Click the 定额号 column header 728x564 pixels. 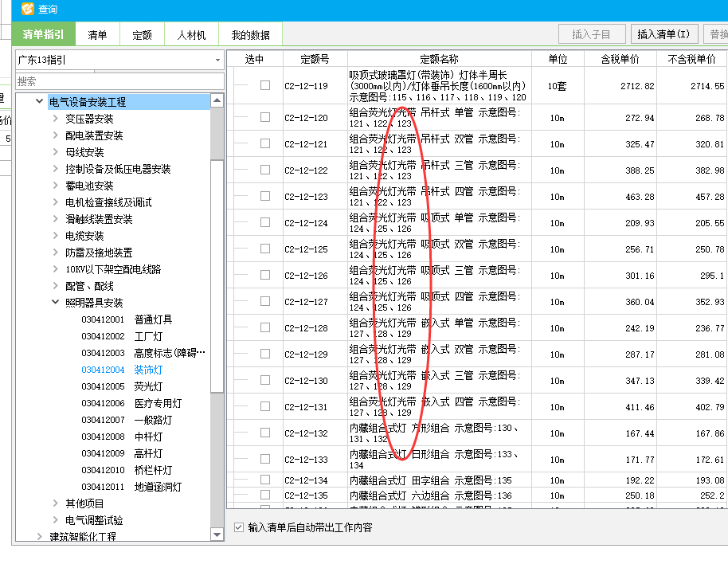tap(315, 59)
